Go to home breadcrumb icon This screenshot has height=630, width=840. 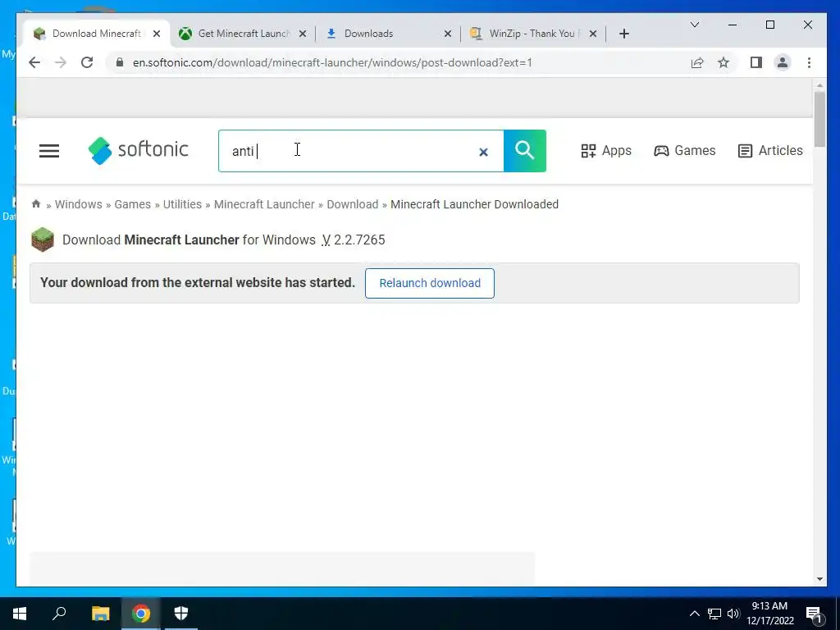click(x=36, y=203)
